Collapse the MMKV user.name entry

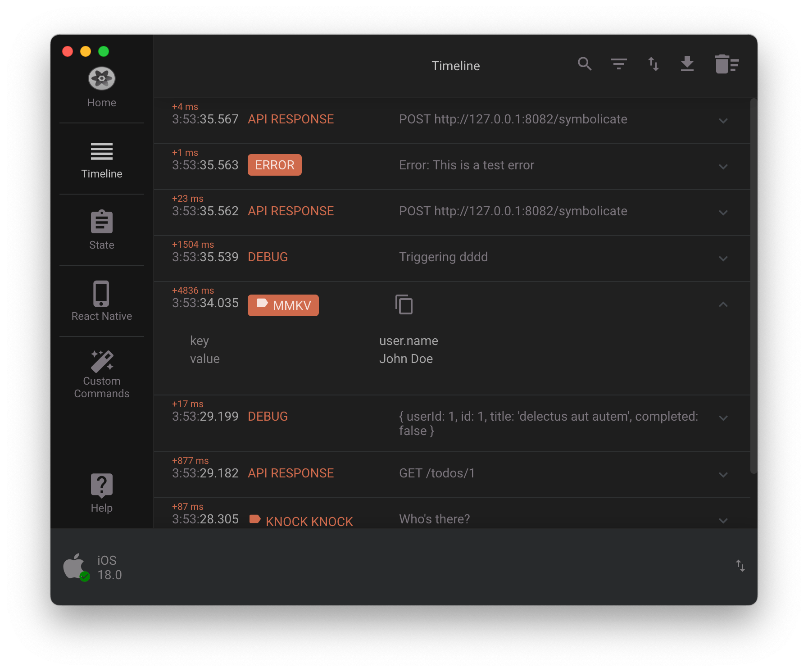[x=723, y=305]
